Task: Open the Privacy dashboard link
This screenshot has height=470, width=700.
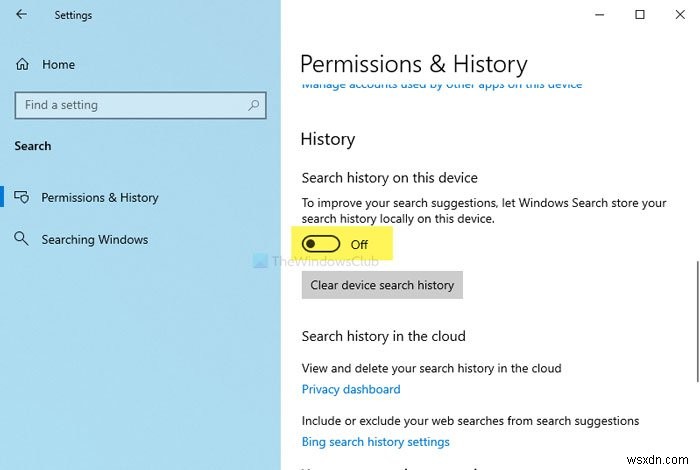Action: (351, 389)
